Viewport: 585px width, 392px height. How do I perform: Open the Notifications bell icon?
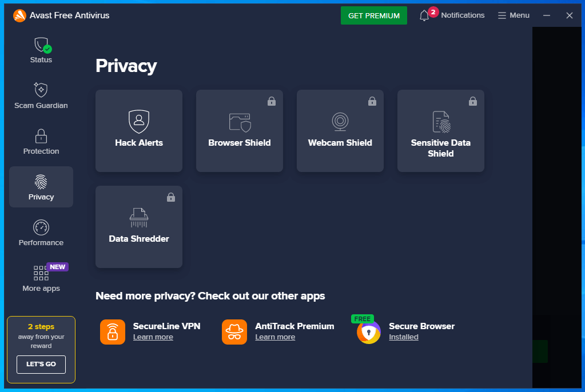(x=424, y=15)
